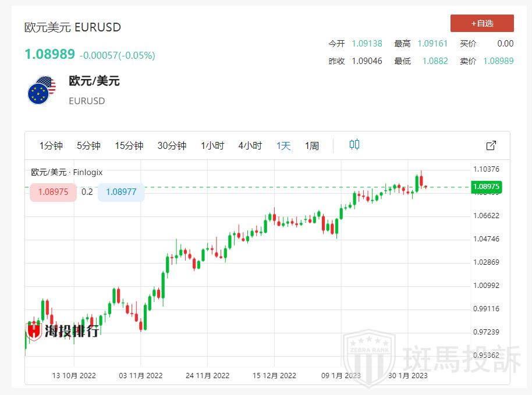The height and width of the screenshot is (395, 532).
Task: Click the red sell price 1.08975
Action: [x=53, y=192]
